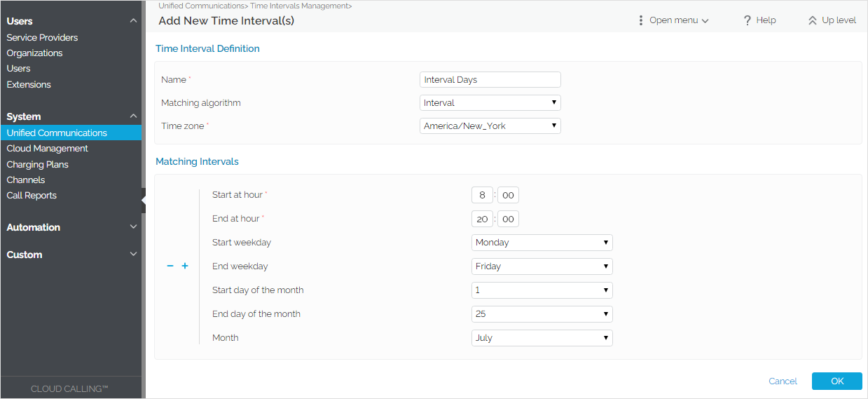This screenshot has width=868, height=399.
Task: Open Call Reports in sidebar
Action: pyautogui.click(x=32, y=195)
